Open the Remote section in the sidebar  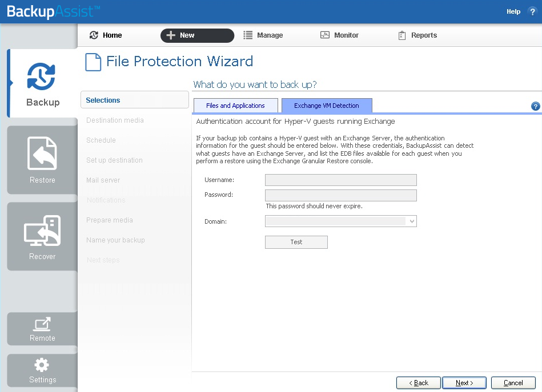coord(42,329)
